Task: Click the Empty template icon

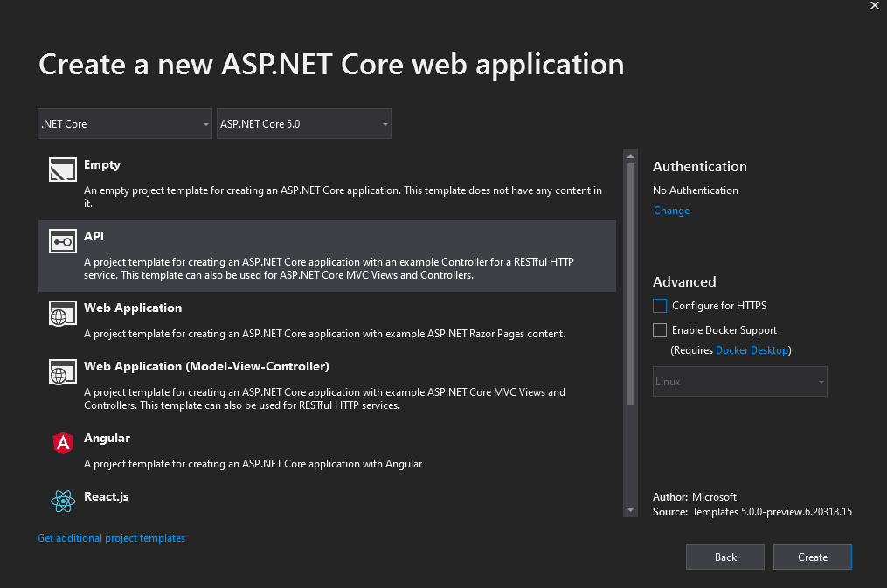Action: click(63, 170)
